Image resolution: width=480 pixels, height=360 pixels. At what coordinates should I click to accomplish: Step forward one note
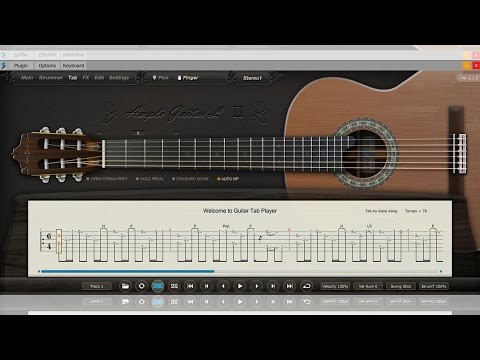[x=257, y=286]
